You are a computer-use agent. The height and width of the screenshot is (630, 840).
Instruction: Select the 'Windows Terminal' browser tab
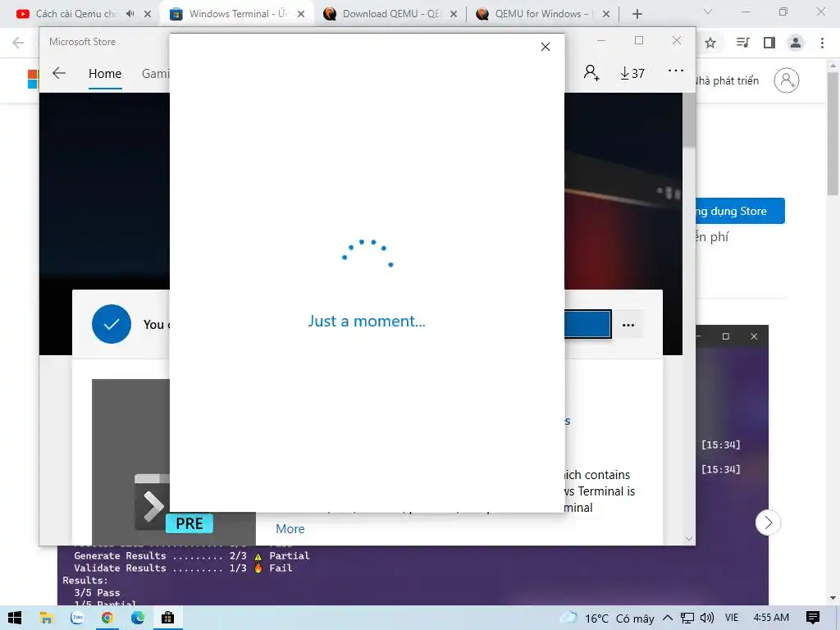pyautogui.click(x=231, y=14)
